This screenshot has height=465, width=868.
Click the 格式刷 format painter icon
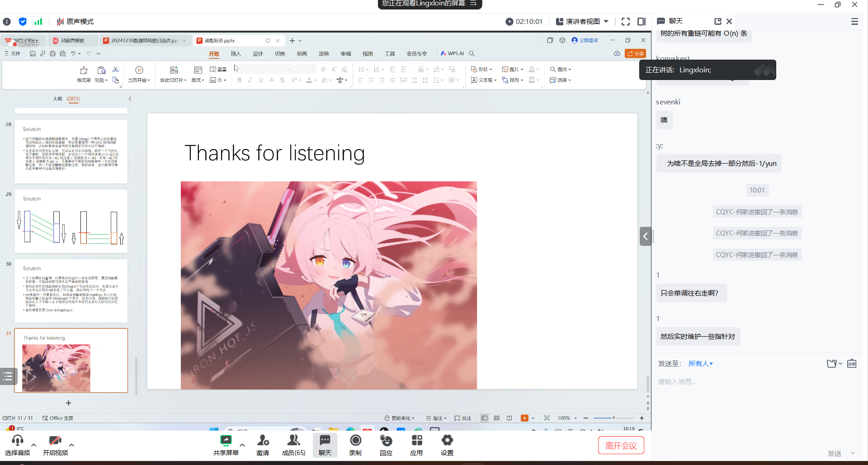84,70
